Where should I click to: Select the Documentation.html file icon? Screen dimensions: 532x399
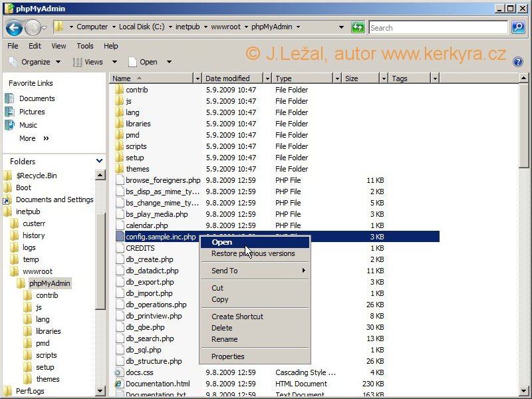[x=118, y=384]
